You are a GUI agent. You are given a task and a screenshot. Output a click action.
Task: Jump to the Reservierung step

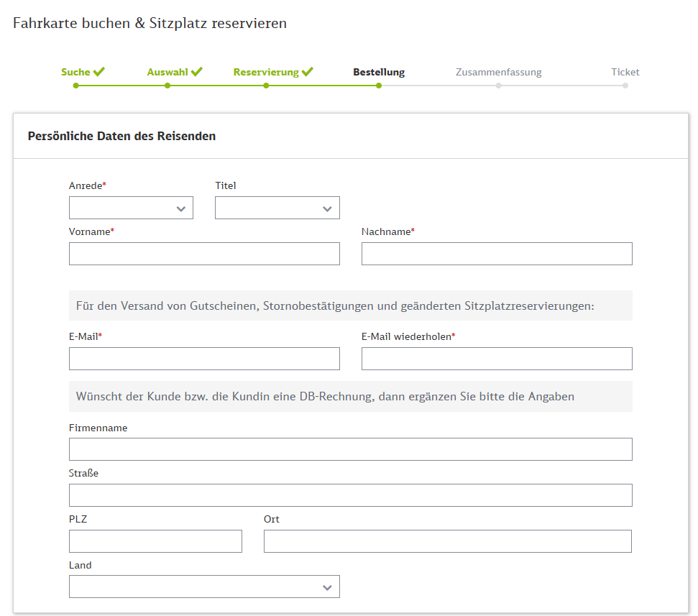pos(265,73)
